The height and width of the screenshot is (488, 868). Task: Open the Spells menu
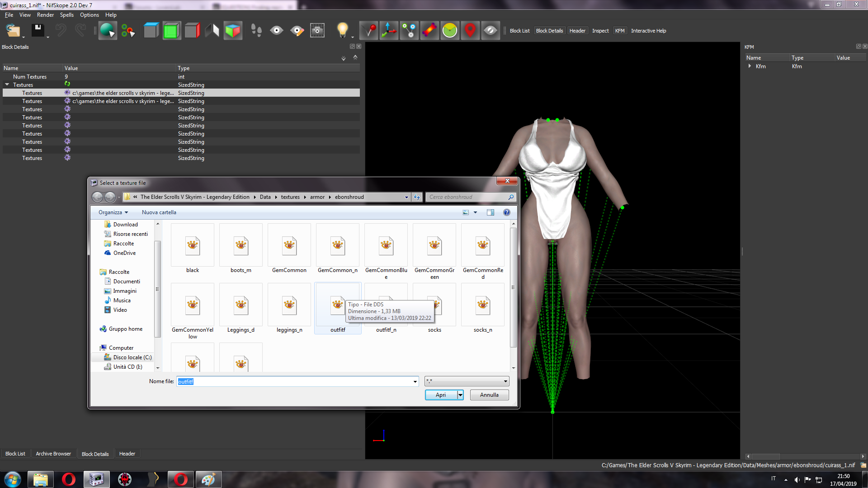[66, 15]
